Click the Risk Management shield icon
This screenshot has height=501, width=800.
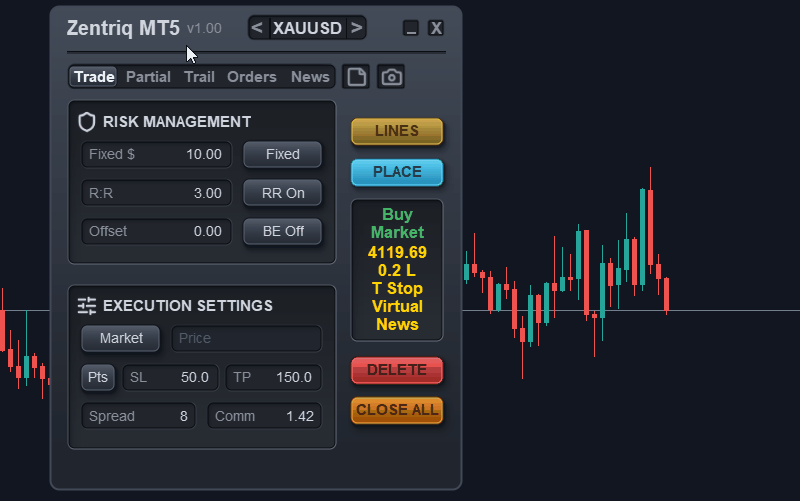tap(87, 122)
